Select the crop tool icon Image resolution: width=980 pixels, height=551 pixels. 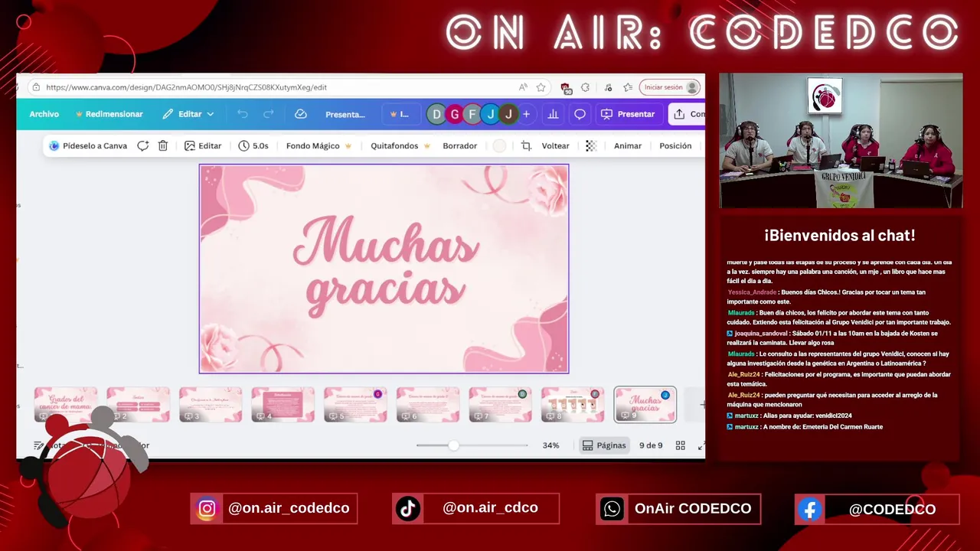point(526,145)
